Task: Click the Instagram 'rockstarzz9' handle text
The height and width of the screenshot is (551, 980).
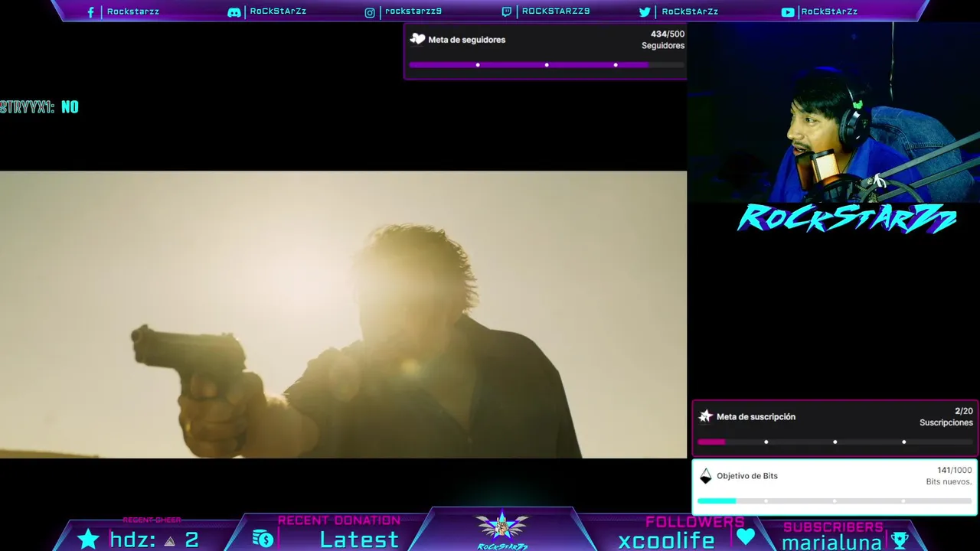Action: click(413, 11)
